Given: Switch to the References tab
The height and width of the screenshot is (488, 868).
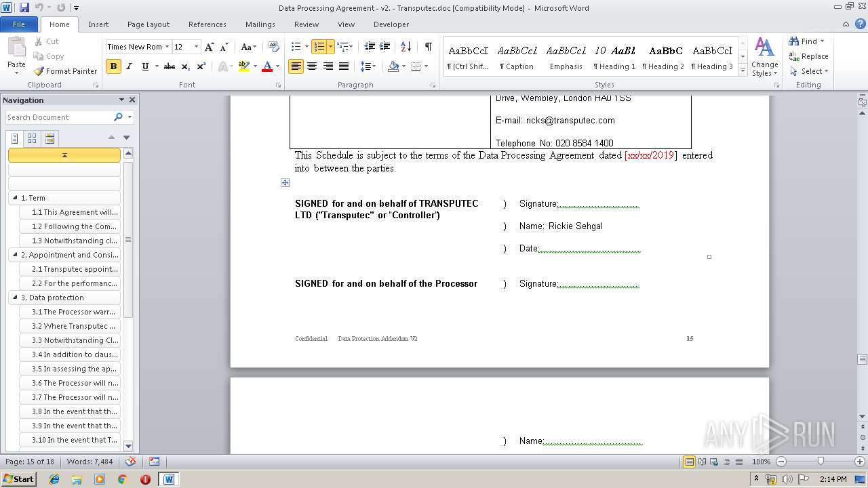Looking at the screenshot, I should point(208,24).
